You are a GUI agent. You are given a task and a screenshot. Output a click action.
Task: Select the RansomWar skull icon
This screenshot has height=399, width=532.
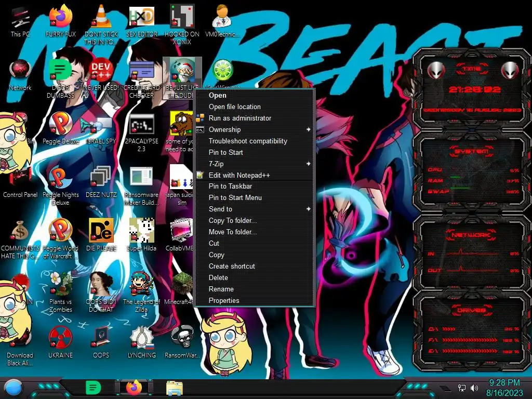182,342
